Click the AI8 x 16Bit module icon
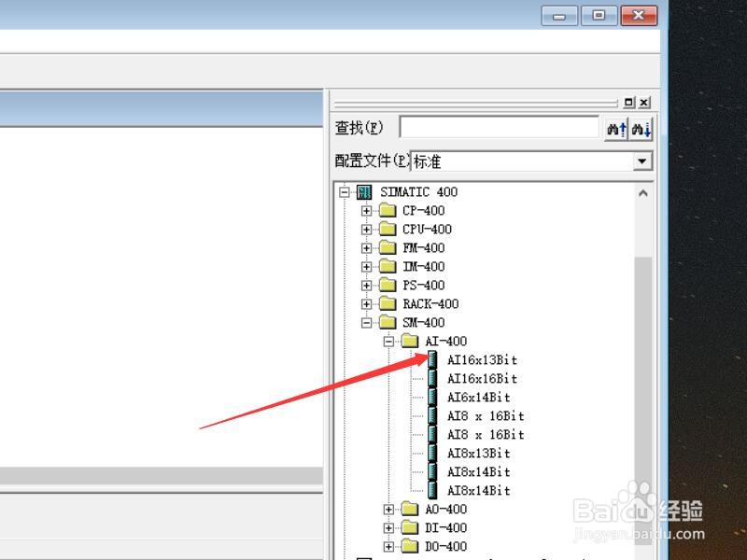 pyautogui.click(x=433, y=415)
